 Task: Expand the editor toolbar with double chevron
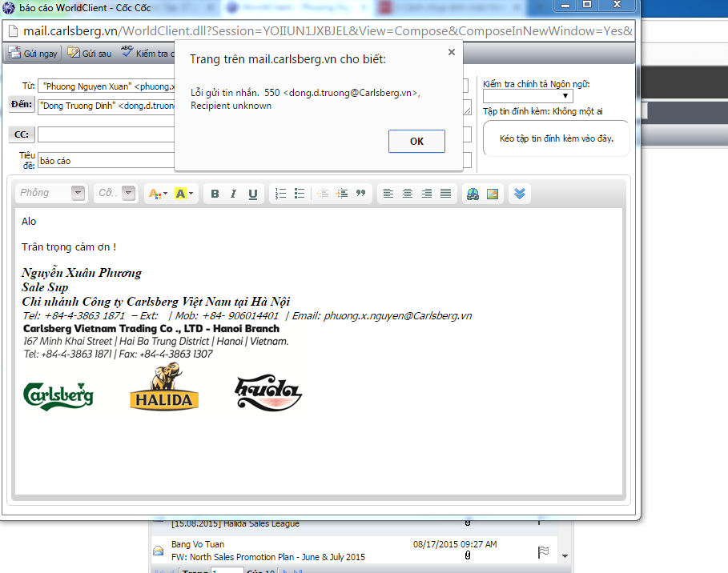(x=520, y=194)
